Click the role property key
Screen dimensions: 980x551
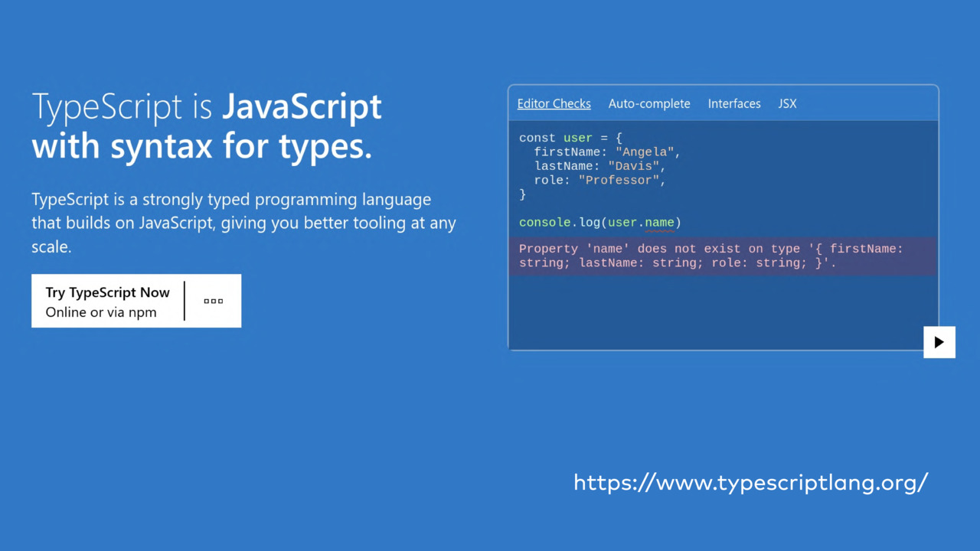coord(548,181)
